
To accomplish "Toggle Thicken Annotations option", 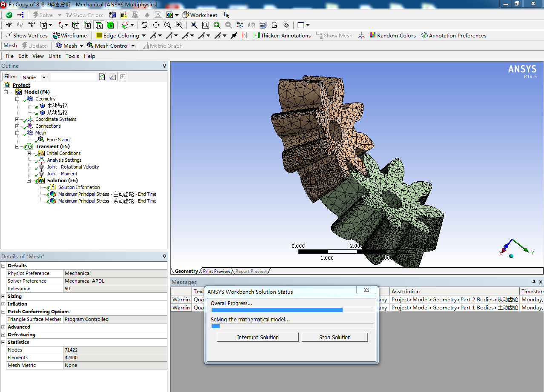I will coord(282,36).
